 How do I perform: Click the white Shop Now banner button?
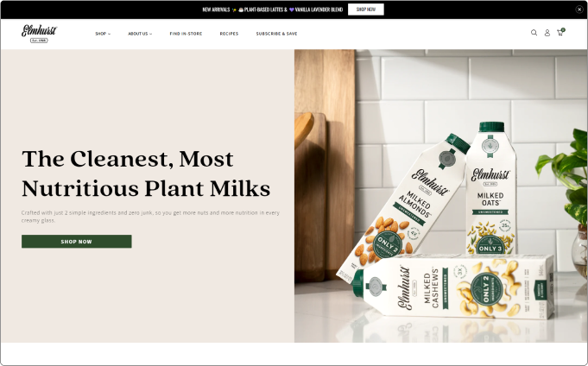(x=365, y=9)
